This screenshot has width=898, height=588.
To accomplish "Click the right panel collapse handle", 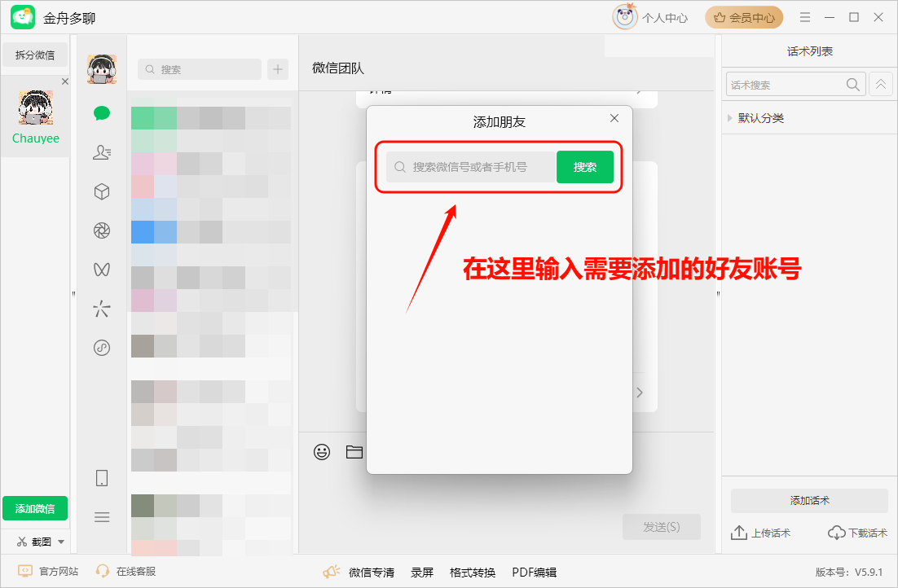I will 718,294.
